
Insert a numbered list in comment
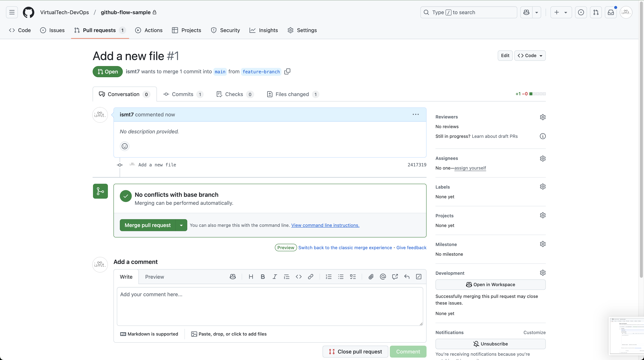click(x=329, y=277)
